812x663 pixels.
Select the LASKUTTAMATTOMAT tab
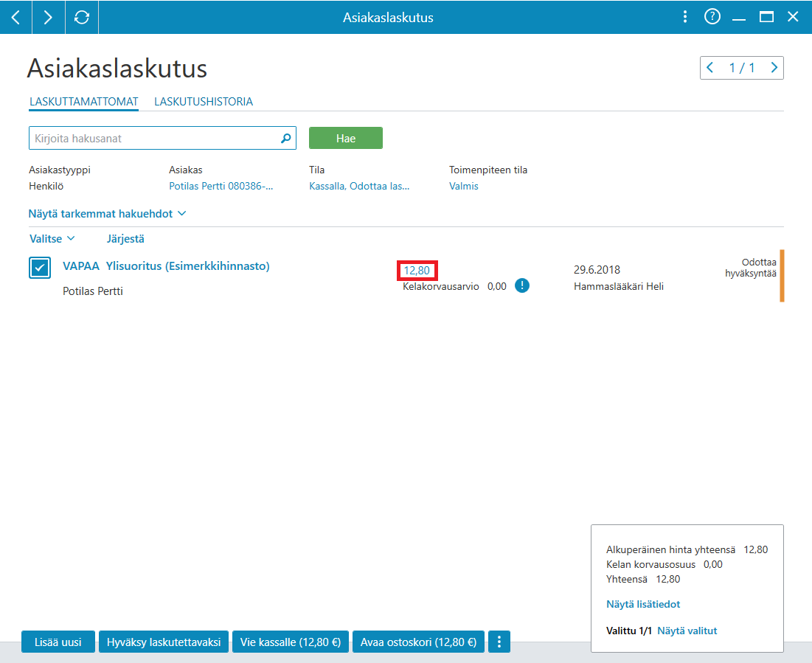[x=84, y=102]
